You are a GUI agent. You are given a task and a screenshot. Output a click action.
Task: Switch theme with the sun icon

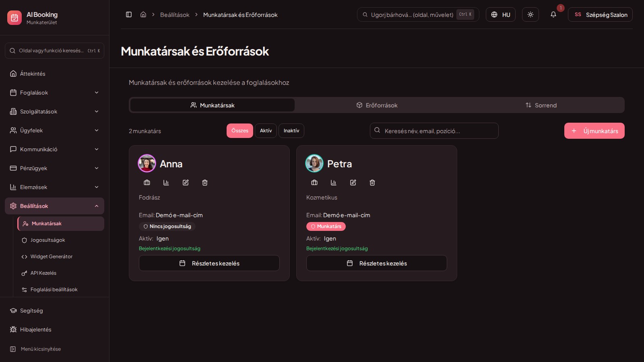(530, 14)
